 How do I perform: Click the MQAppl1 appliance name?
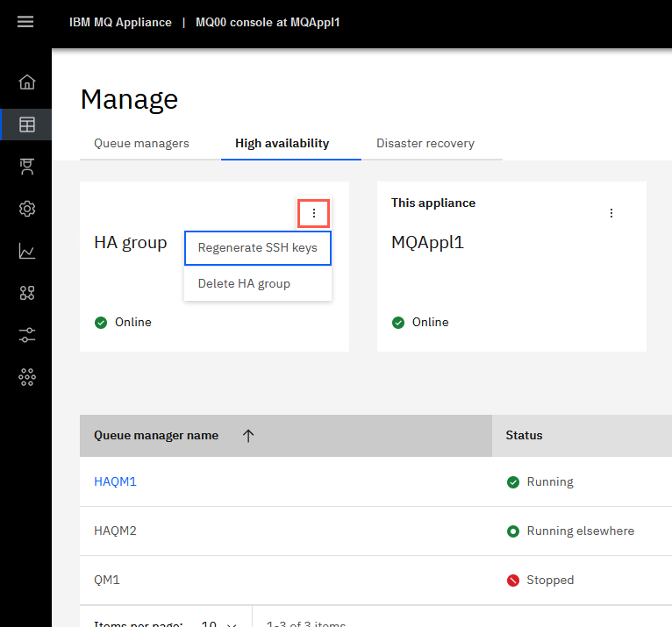(428, 242)
